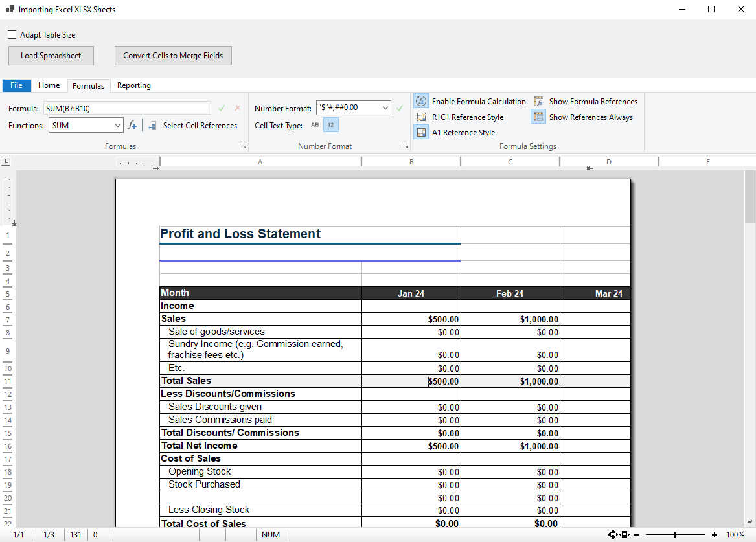Screen dimensions: 756x542
Task: Click the Sales row $1,000.00 Feb cell
Action: [510, 319]
